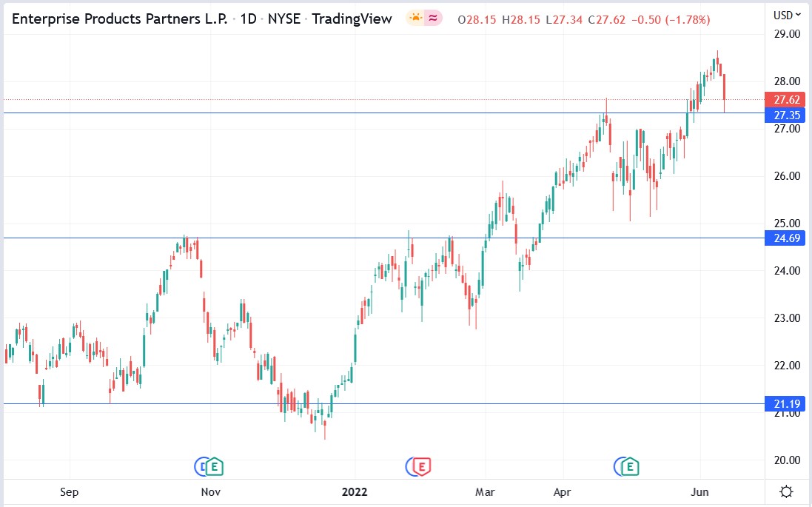Click the Jun label on time axis
The width and height of the screenshot is (812, 507).
click(x=699, y=492)
